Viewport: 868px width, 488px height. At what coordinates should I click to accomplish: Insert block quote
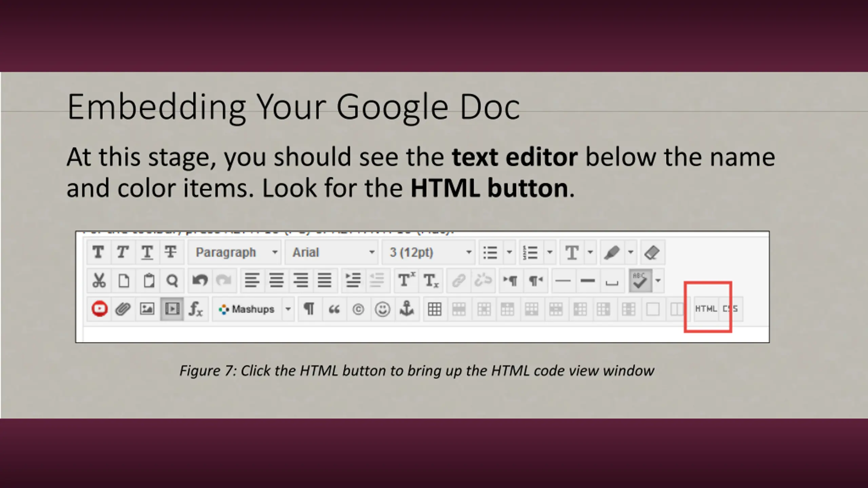point(334,309)
